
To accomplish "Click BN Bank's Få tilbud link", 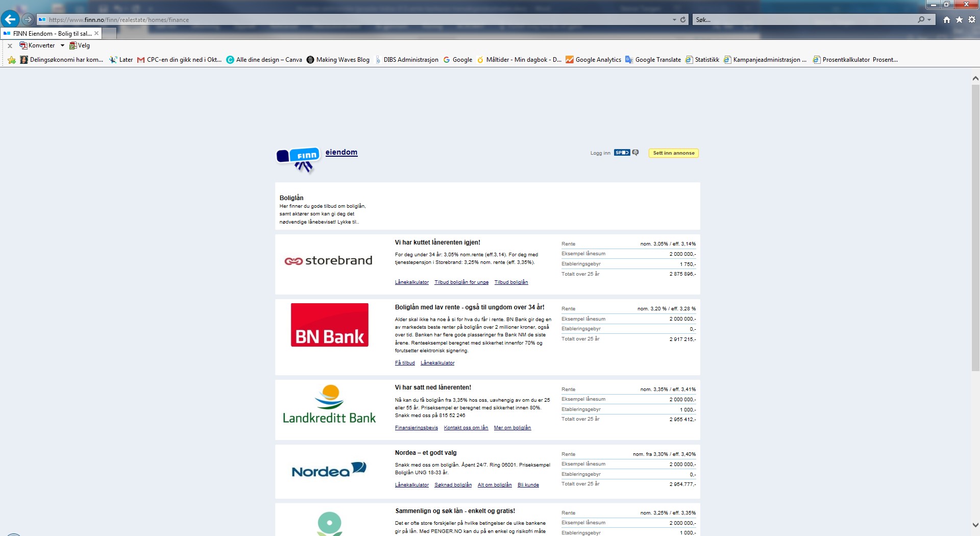I will click(x=405, y=363).
